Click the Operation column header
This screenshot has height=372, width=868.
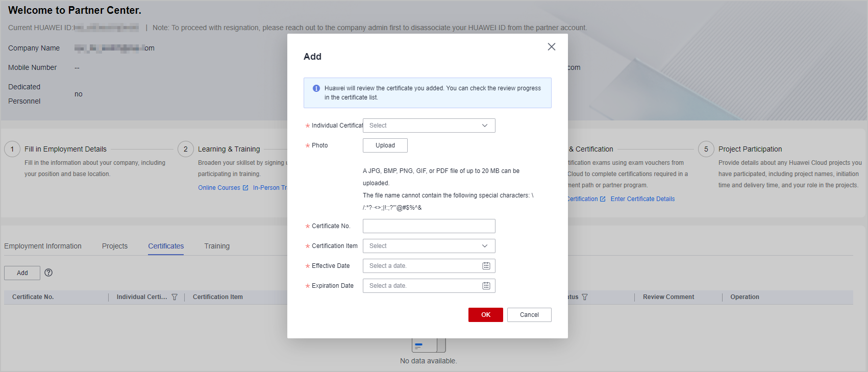coord(745,297)
